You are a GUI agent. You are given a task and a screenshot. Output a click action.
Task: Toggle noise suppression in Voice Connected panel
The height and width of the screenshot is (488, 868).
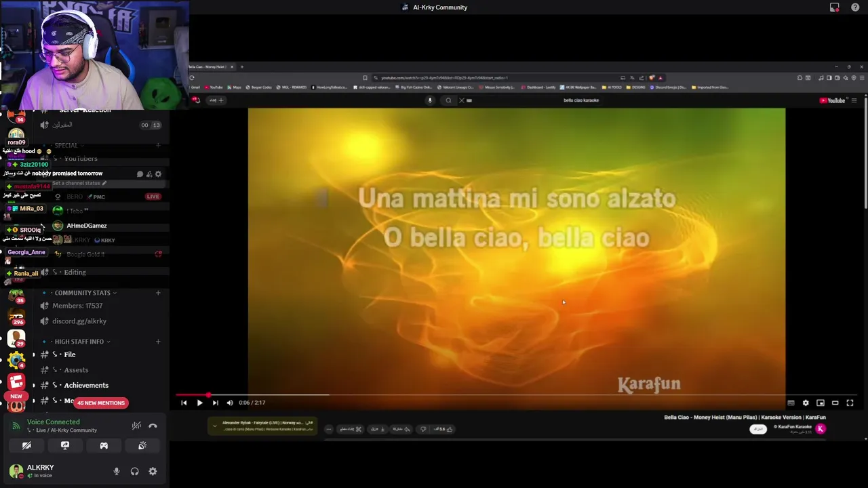[136, 426]
